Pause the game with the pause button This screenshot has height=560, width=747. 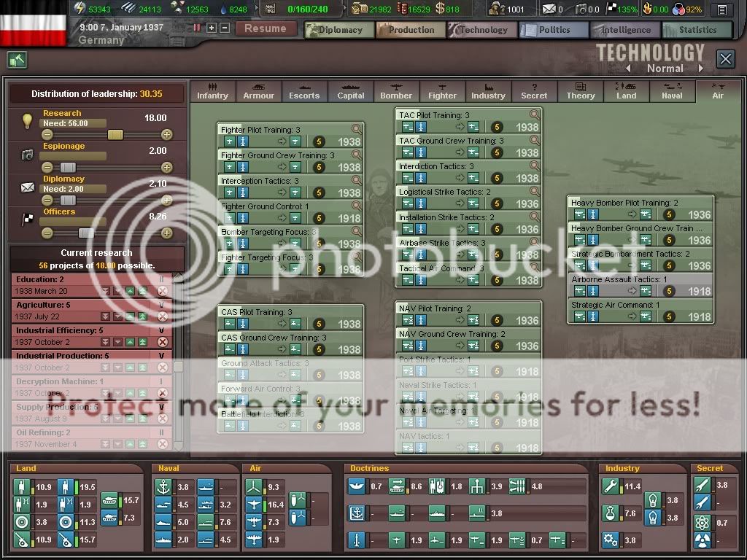tap(197, 28)
